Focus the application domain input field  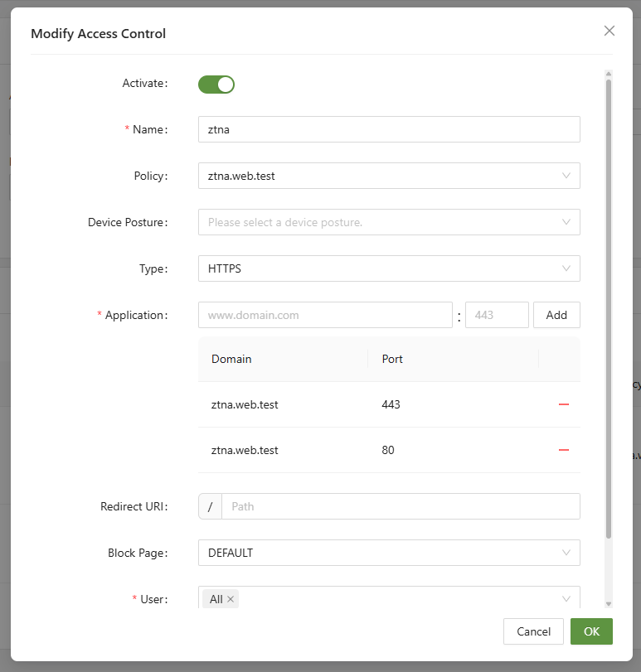click(325, 315)
